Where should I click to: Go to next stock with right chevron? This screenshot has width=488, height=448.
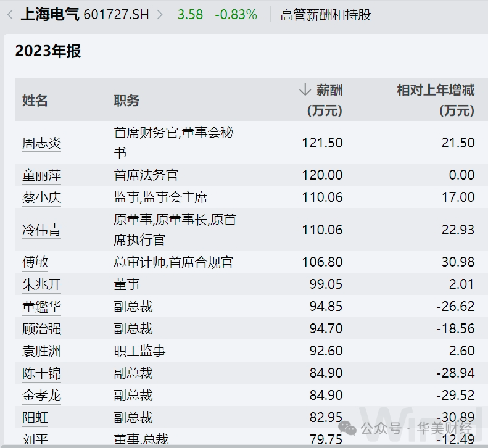coord(160,15)
